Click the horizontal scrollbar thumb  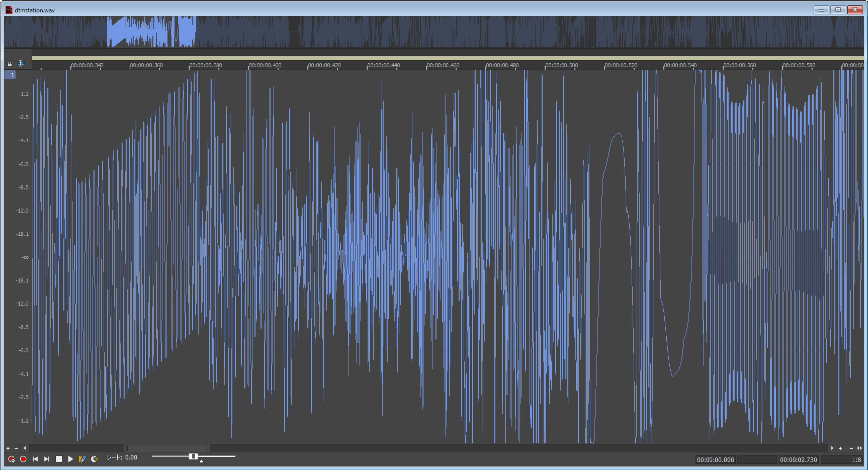tap(167, 448)
